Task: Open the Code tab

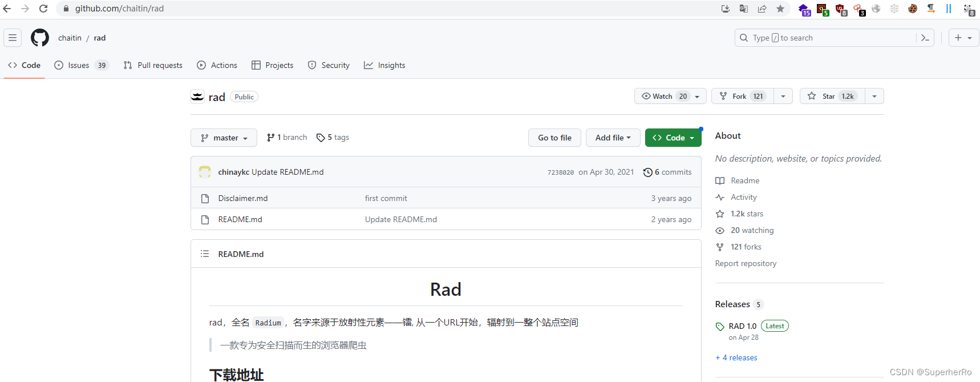Action: click(x=25, y=65)
